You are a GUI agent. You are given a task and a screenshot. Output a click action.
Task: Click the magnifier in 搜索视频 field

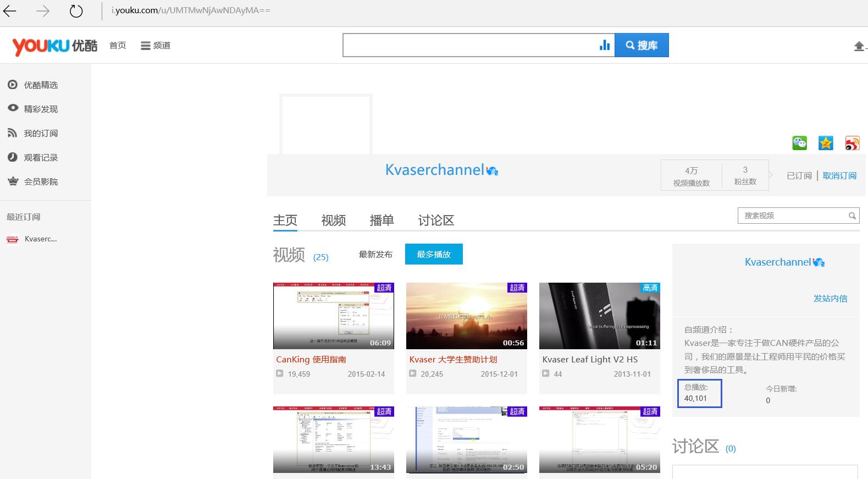[x=852, y=216]
